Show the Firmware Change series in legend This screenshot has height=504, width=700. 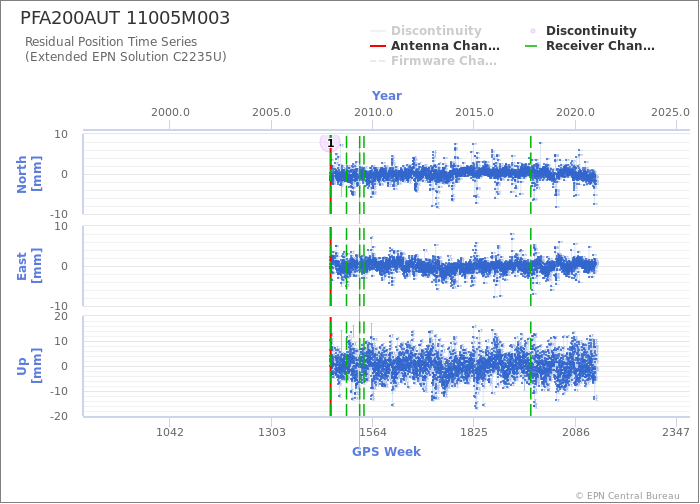click(x=433, y=61)
